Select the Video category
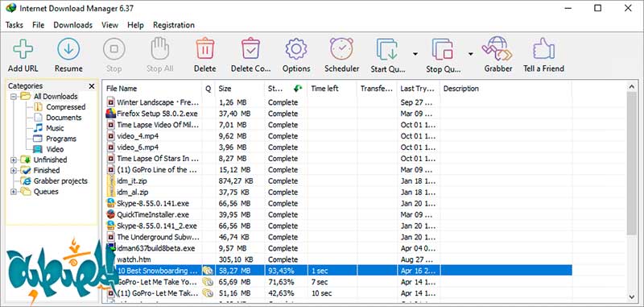The width and height of the screenshot is (644, 307). 55,149
